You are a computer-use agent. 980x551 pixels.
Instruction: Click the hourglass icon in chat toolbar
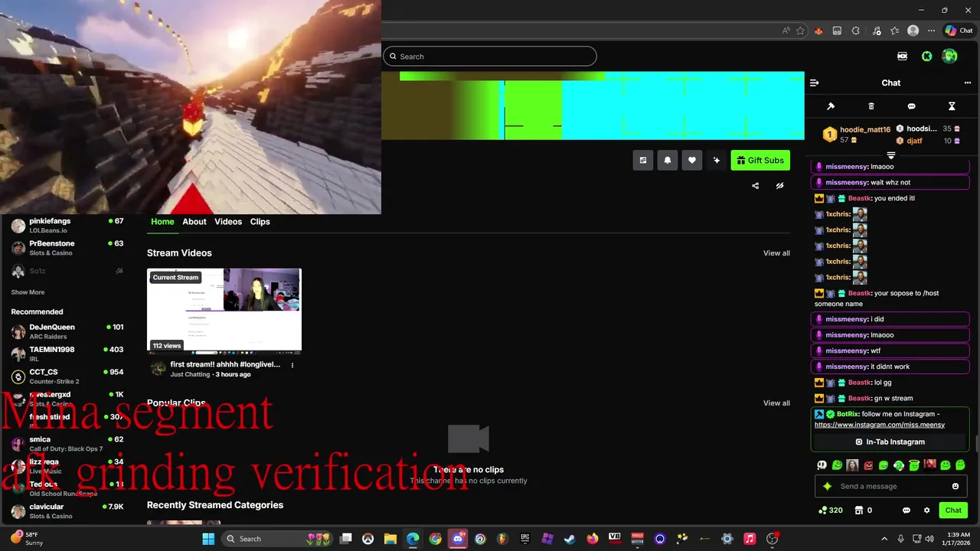(952, 106)
